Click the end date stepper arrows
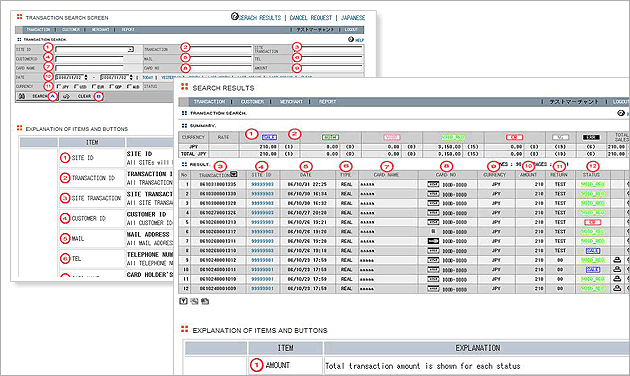Viewport: 630px width, 376px height. [131, 77]
